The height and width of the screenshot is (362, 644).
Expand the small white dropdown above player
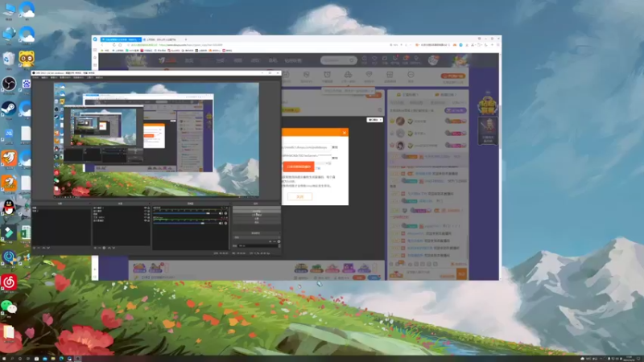click(374, 120)
